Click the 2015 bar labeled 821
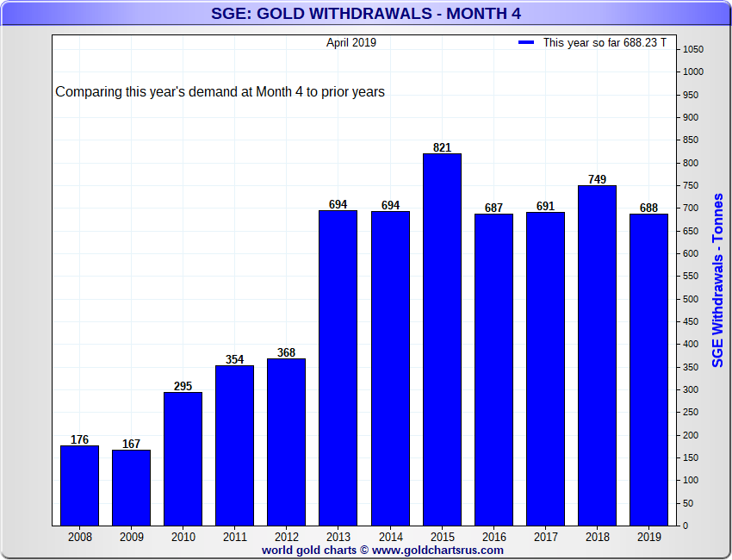This screenshot has width=732, height=560. tap(442, 339)
